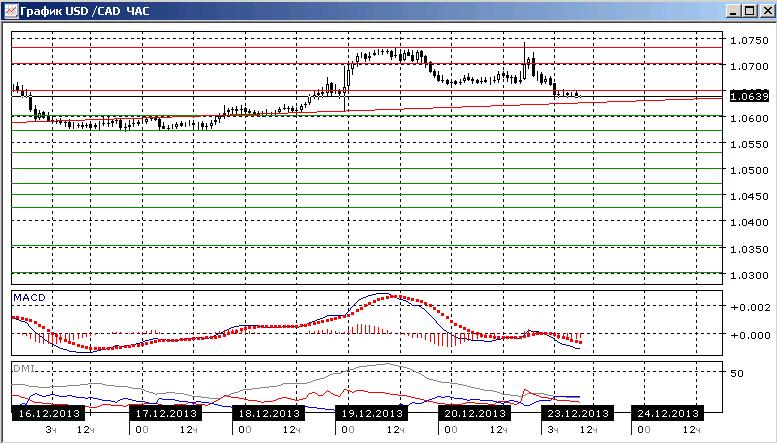
Task: Select the 24.12.2013 date marker
Action: (667, 413)
